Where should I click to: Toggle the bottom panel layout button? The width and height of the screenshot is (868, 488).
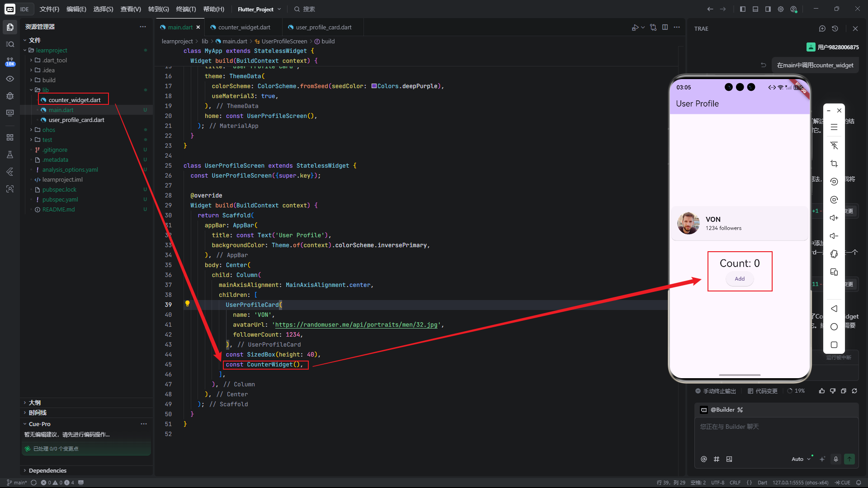[755, 9]
